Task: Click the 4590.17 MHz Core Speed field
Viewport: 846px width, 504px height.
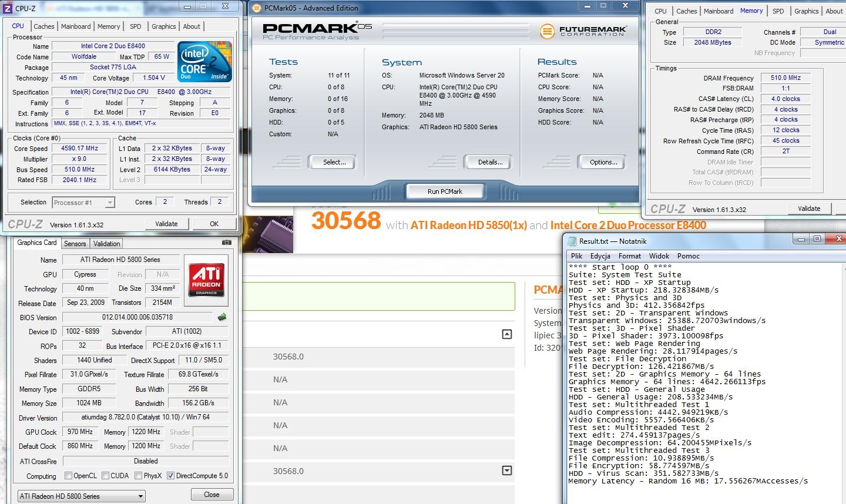Action: click(79, 149)
